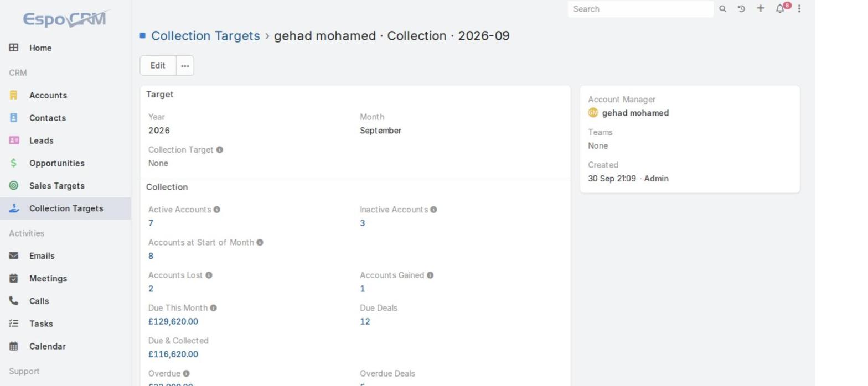The image size is (868, 386).
Task: Click the Accounts Lost info icon
Action: click(209, 275)
